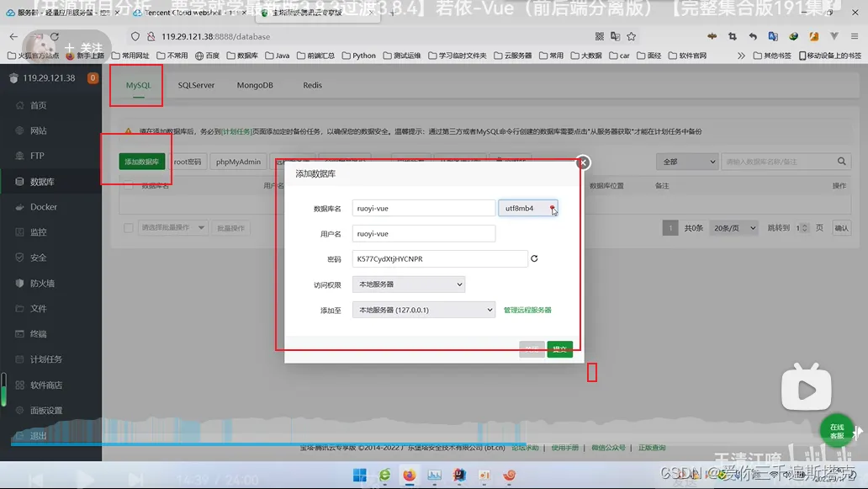This screenshot has width=868, height=489.
Task: Click the 防火墙 icon in sidebar
Action: pyautogui.click(x=20, y=283)
